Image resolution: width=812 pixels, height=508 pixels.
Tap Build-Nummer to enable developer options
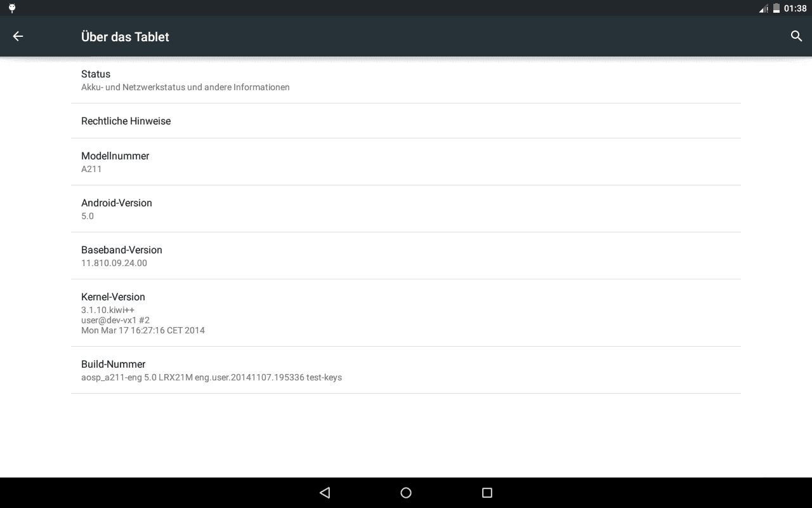(x=406, y=370)
